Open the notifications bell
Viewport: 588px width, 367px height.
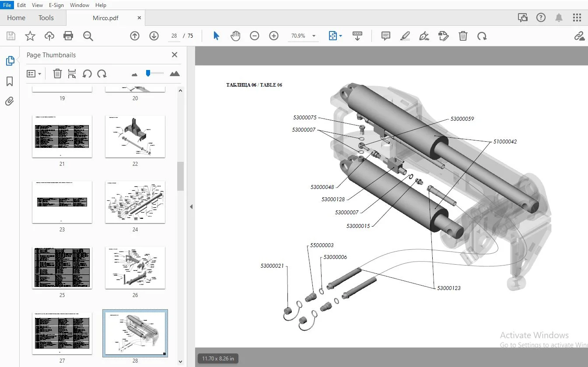[559, 17]
